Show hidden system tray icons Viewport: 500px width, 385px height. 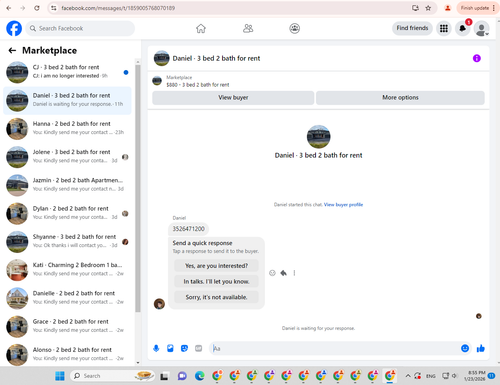point(408,376)
